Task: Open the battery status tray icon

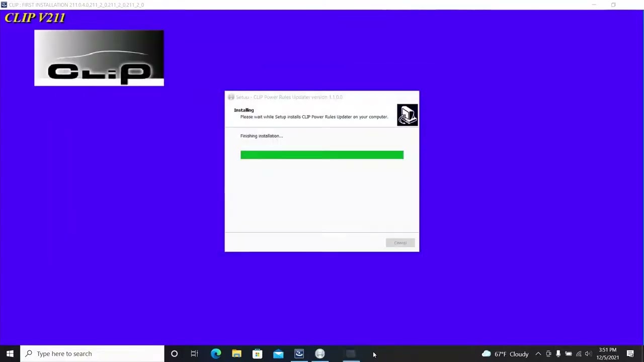Action: 569,354
